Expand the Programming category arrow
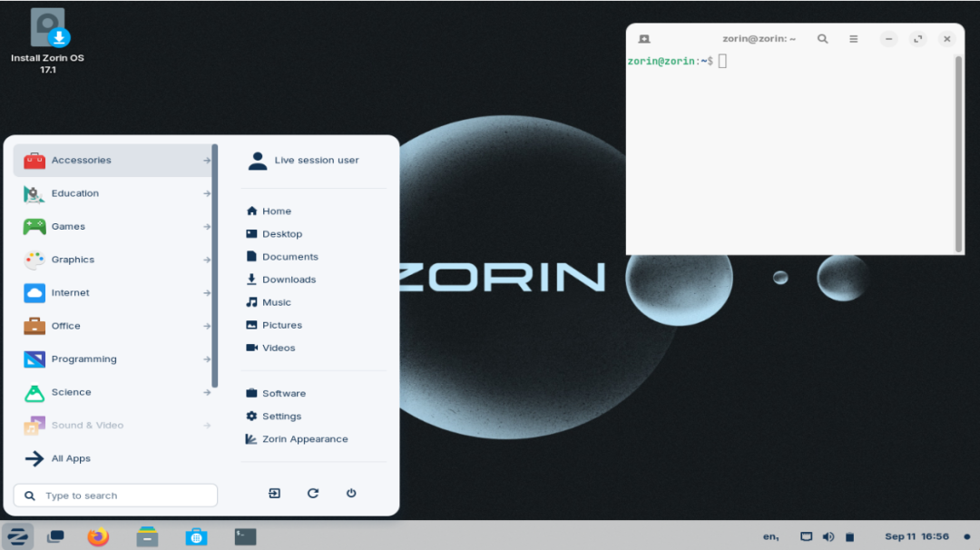The image size is (980, 550). click(x=207, y=359)
